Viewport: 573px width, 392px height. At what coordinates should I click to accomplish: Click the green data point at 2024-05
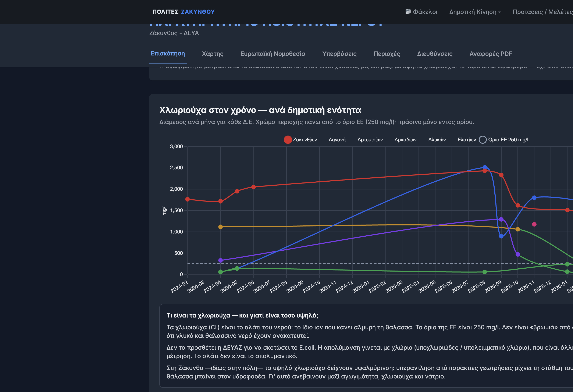click(237, 268)
